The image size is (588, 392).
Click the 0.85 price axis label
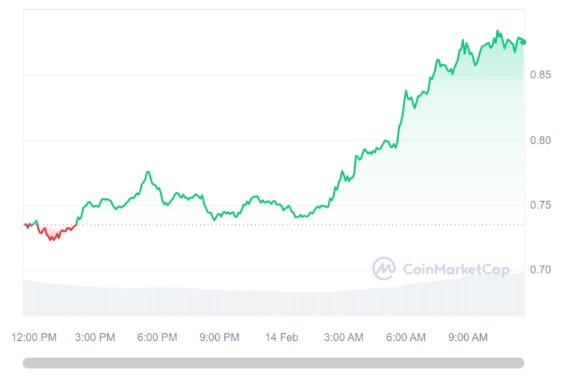point(540,75)
